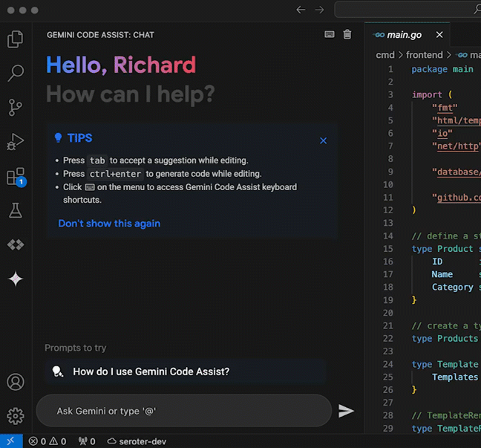Open the Accounts menu icon
Image resolution: width=481 pixels, height=448 pixels.
16,382
